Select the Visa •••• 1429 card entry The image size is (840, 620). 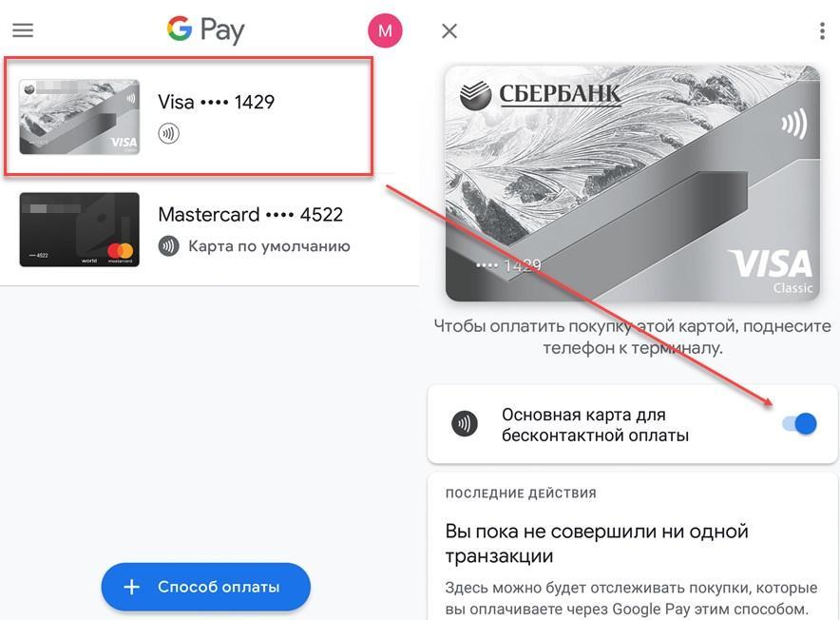pos(188,116)
